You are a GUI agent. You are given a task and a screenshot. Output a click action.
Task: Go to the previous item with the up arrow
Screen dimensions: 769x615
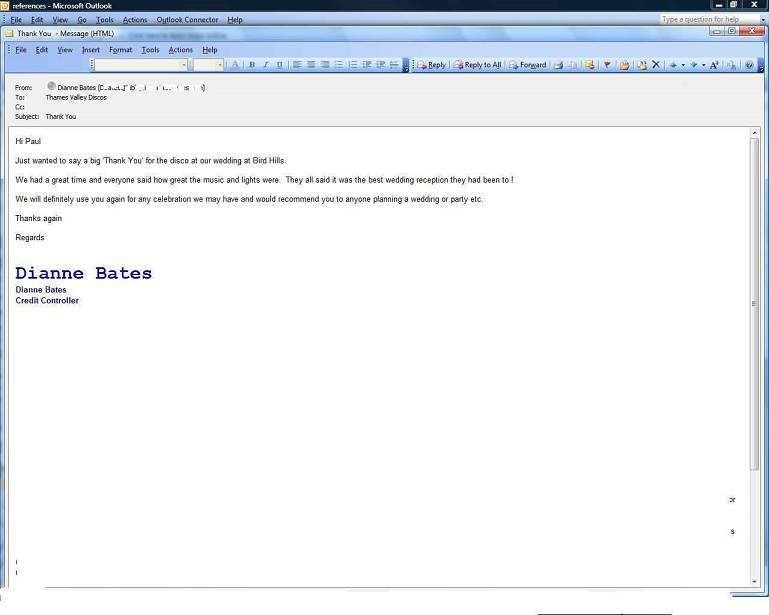pyautogui.click(x=673, y=65)
